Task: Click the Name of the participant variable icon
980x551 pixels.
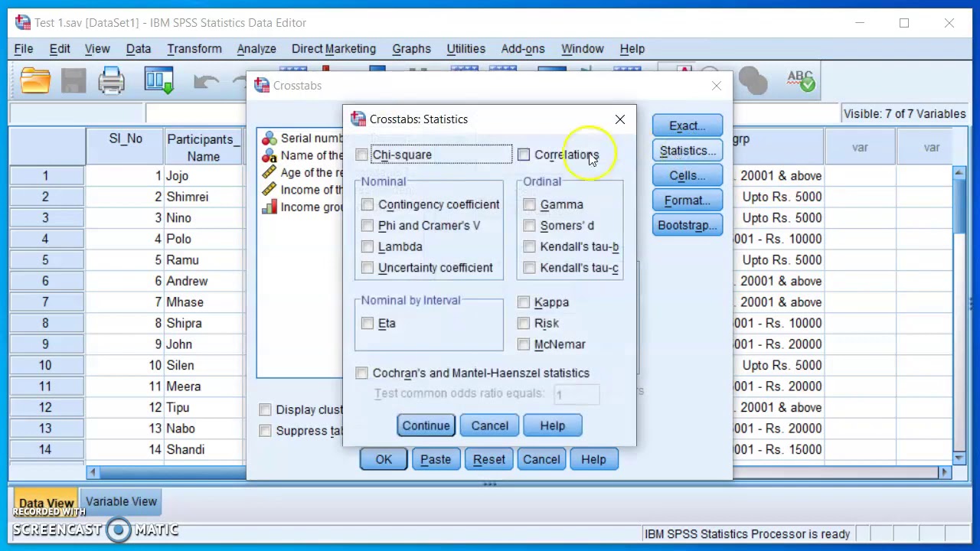Action: 269,155
